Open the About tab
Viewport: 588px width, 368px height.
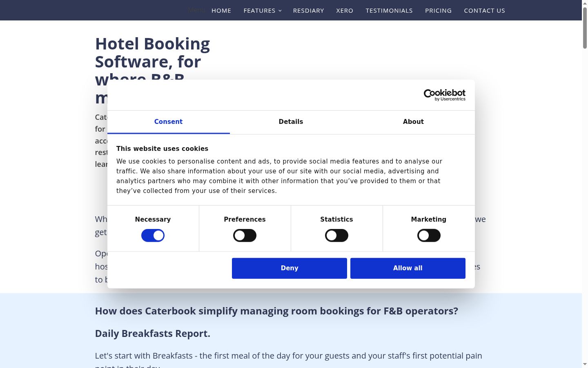tap(413, 122)
